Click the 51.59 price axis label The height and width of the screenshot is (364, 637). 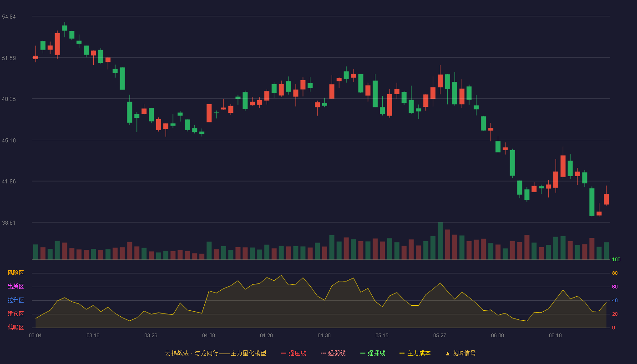9,58
